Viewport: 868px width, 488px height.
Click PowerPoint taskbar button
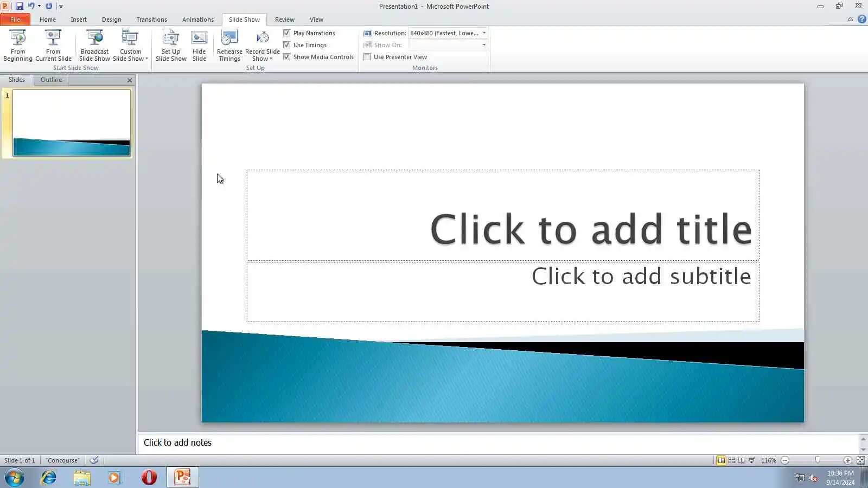[x=182, y=477]
